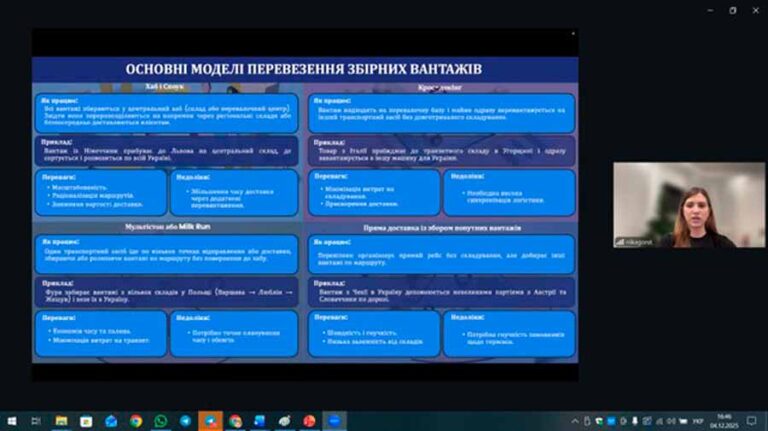Open the notification center

tap(752, 421)
